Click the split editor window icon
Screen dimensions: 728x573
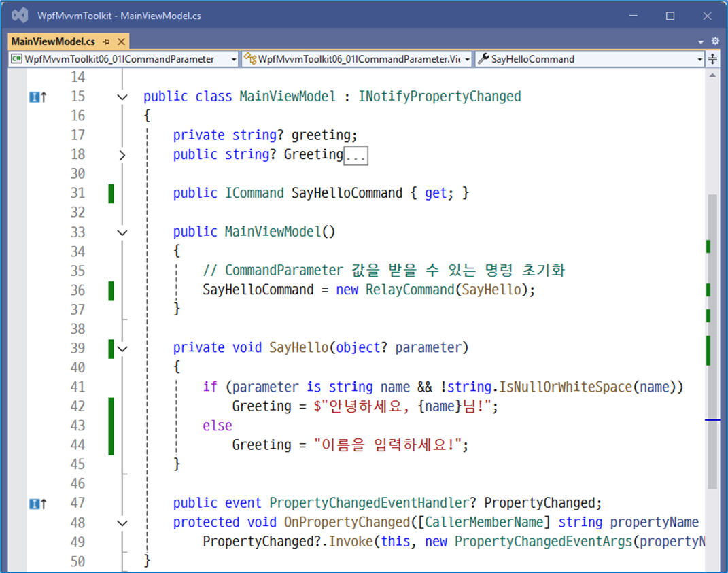pos(712,59)
